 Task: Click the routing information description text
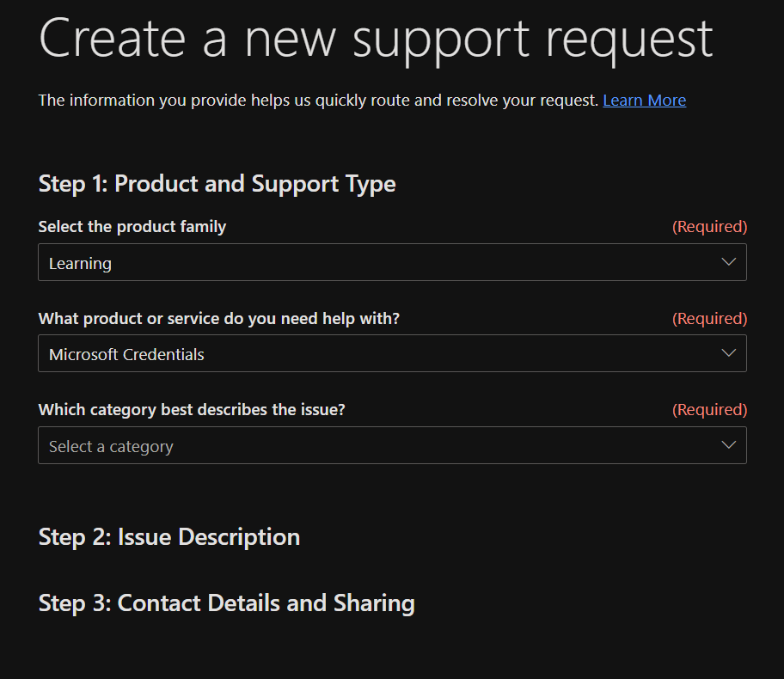tap(318, 101)
